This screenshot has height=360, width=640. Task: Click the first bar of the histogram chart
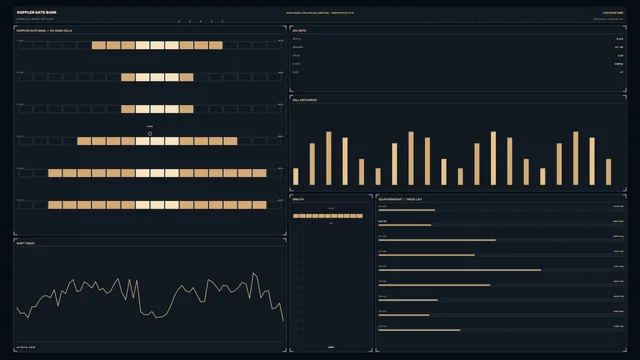coord(296,177)
